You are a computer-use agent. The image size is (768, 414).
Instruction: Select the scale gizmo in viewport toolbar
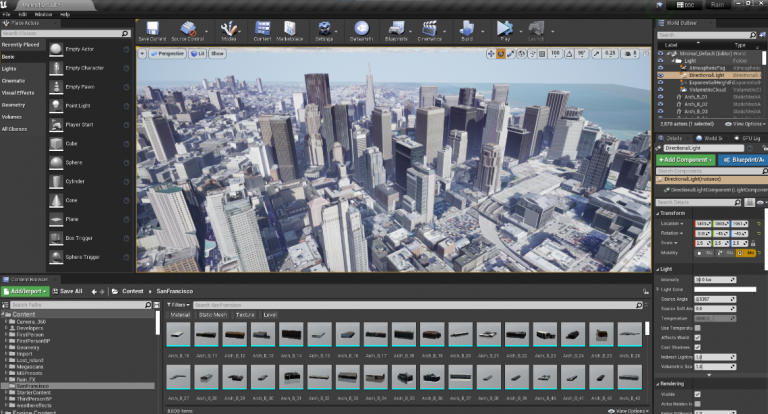[511, 54]
